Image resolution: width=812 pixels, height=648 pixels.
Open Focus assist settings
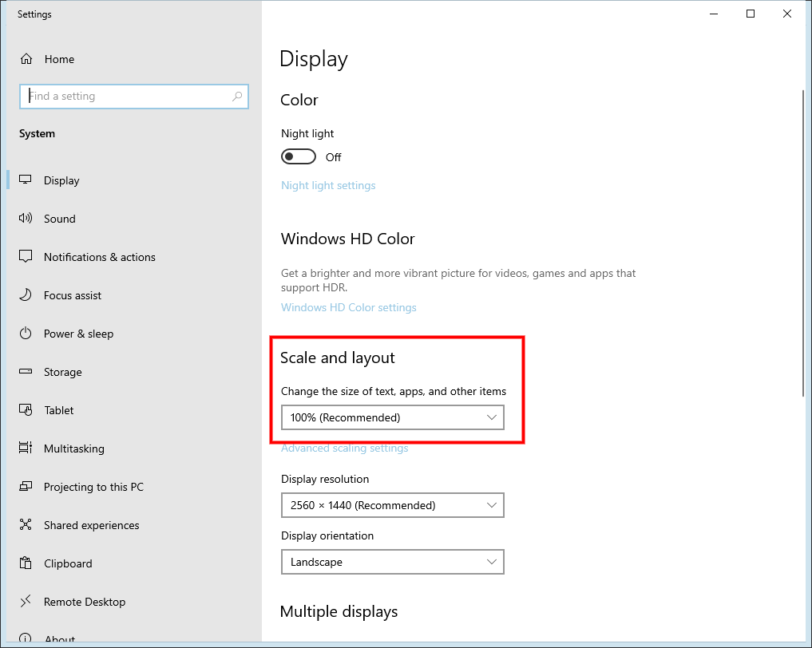tap(133, 295)
